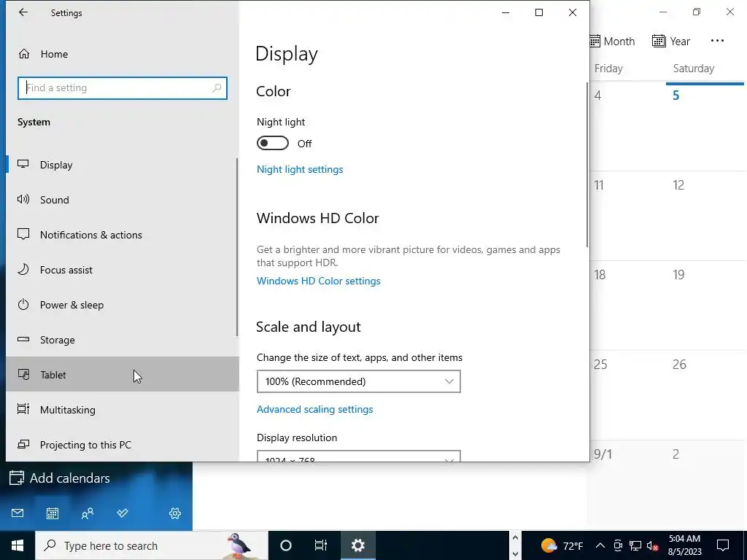The image size is (747, 560).
Task: Open Cortana circle on taskbar
Action: (x=286, y=545)
